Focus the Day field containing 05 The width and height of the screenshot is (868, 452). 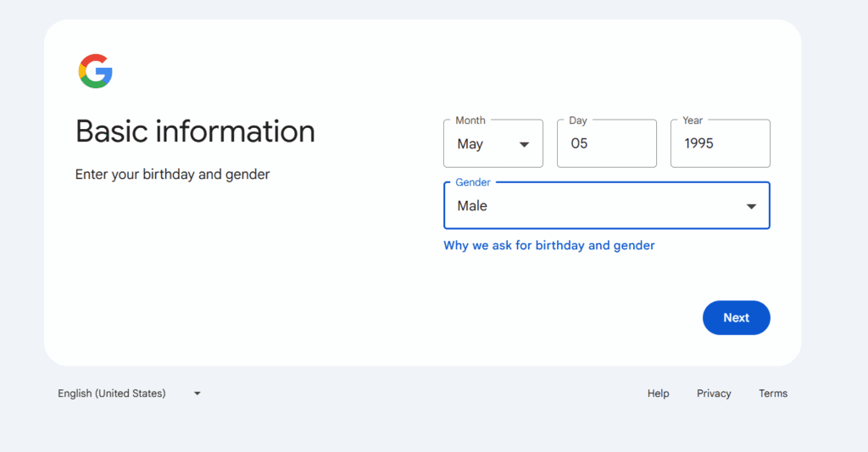click(x=606, y=144)
